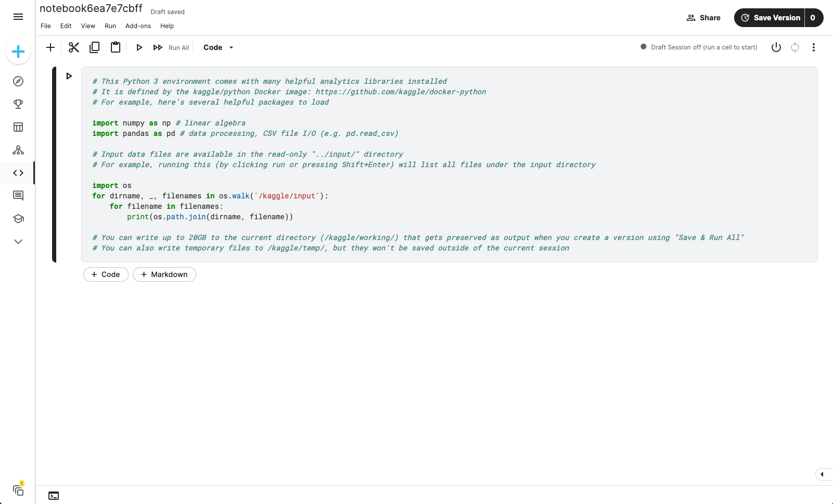The width and height of the screenshot is (833, 504).
Task: Expand more sidebar options with the chevron
Action: 18,242
